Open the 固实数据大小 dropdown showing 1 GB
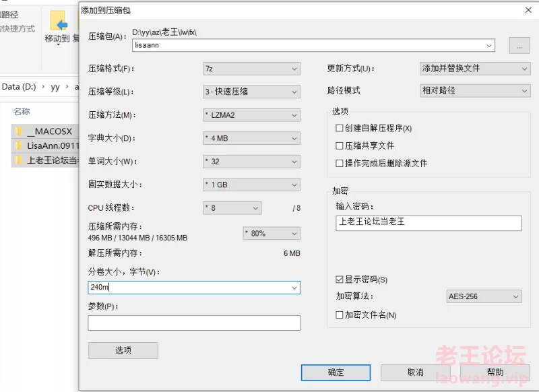The height and width of the screenshot is (392, 539). click(x=251, y=185)
